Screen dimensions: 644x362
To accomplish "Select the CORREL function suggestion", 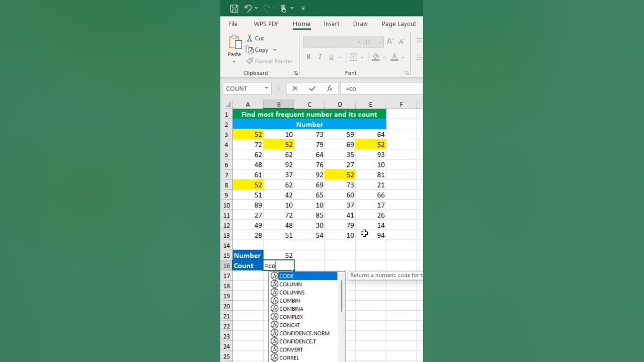I will click(x=303, y=357).
